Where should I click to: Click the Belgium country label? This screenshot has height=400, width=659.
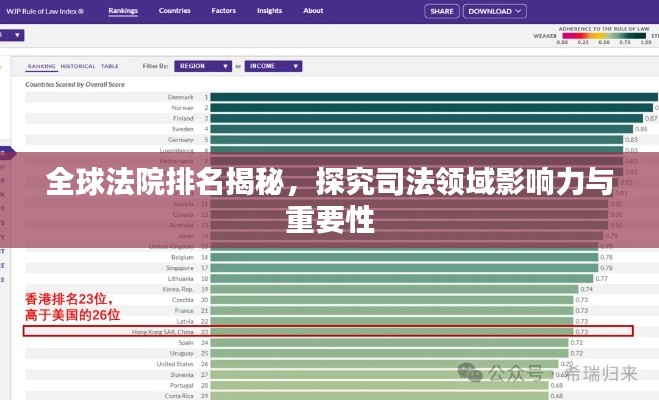pyautogui.click(x=182, y=257)
